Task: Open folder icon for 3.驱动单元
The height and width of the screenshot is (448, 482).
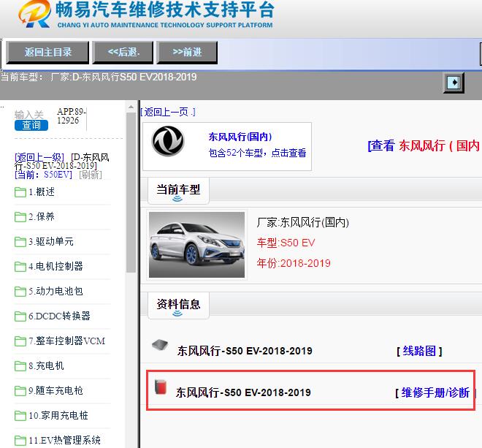Action: pyautogui.click(x=20, y=242)
